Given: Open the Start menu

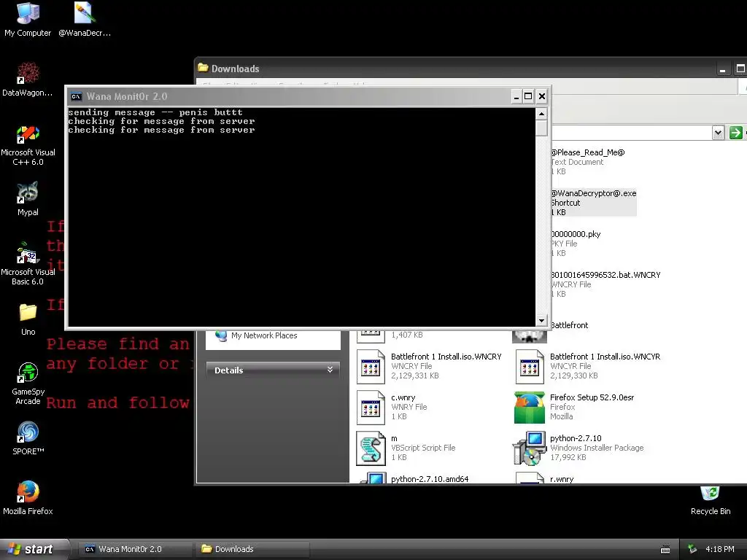Looking at the screenshot, I should point(34,549).
